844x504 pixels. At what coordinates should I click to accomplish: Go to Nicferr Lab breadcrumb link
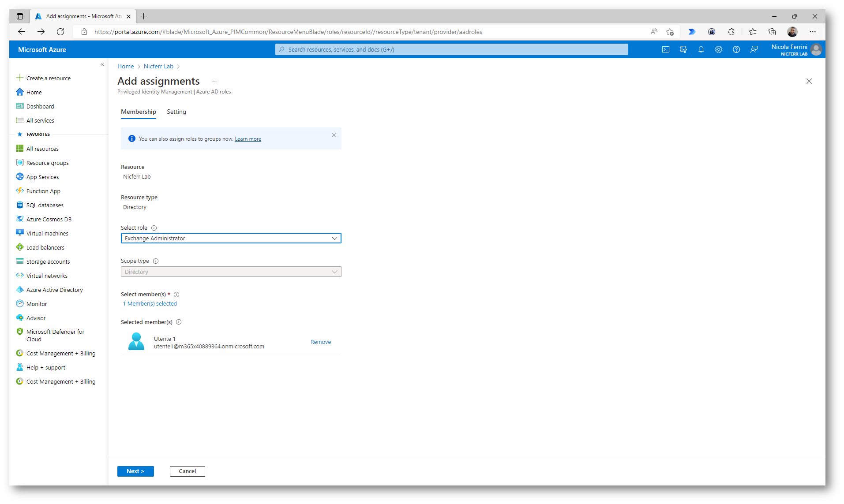(158, 67)
